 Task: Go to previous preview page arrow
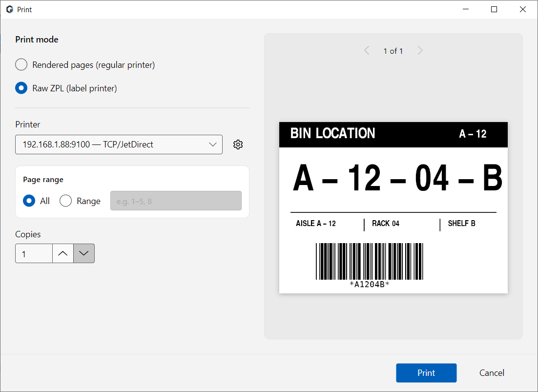point(367,51)
